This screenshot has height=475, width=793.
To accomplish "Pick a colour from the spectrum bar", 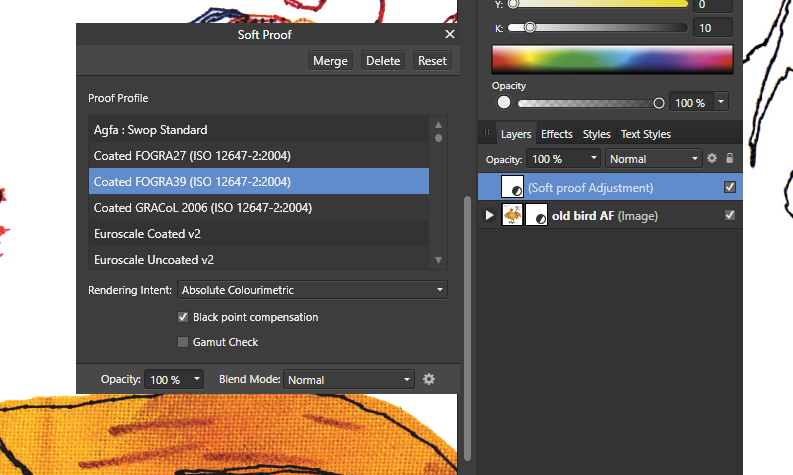I will coord(612,59).
